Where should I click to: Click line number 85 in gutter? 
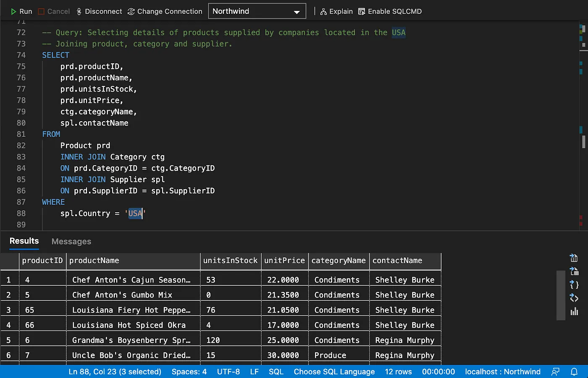click(21, 180)
